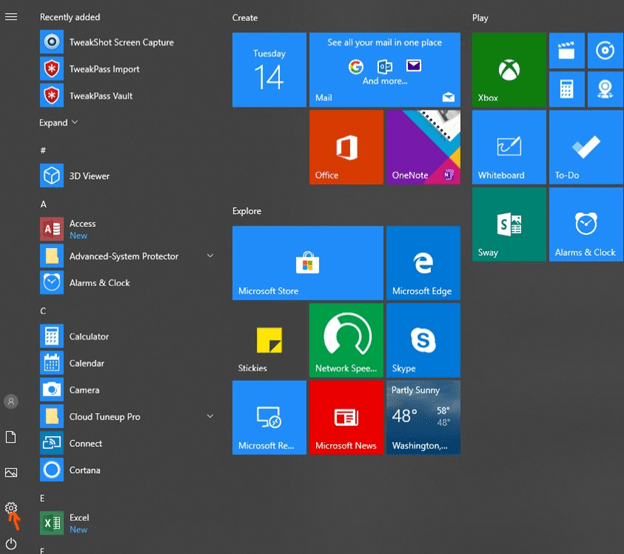Click the letter E section header
624x554 pixels.
pyautogui.click(x=42, y=498)
